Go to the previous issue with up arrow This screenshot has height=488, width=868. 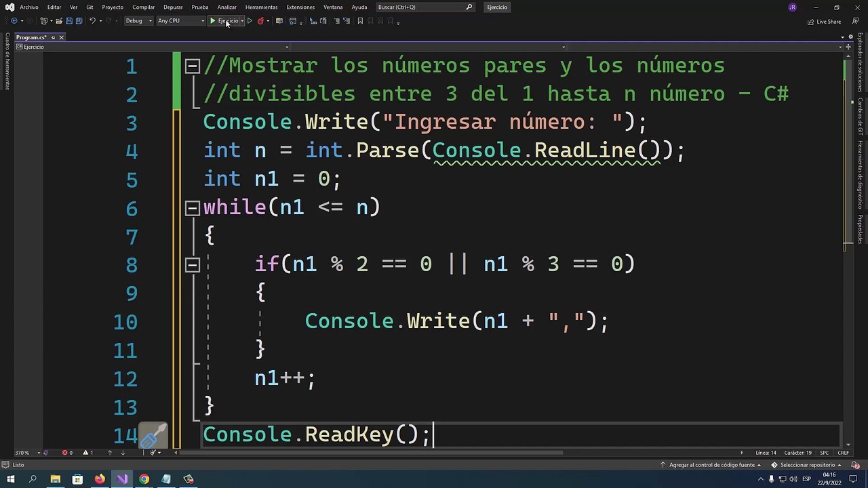pyautogui.click(x=110, y=453)
